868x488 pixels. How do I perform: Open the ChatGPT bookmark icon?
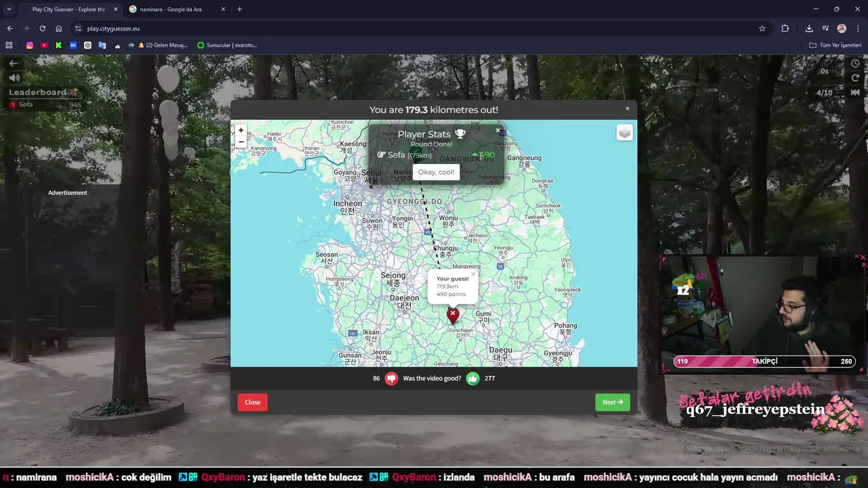pyautogui.click(x=87, y=45)
